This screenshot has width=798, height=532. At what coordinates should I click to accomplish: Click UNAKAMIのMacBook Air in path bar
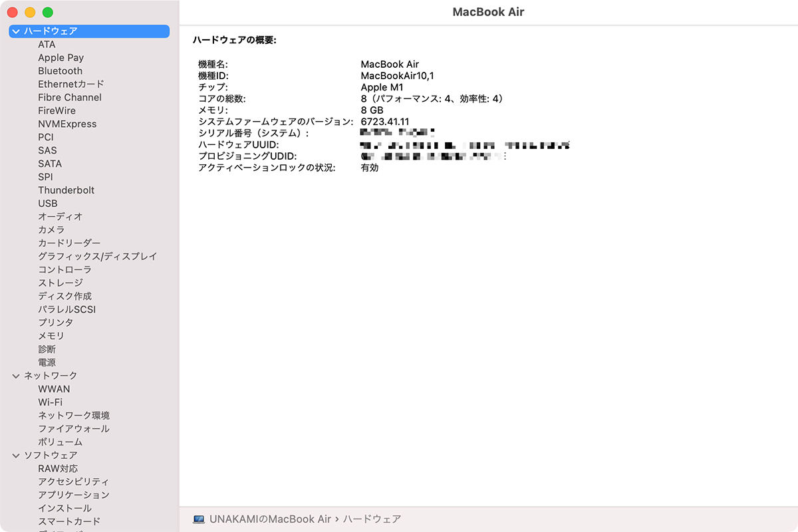click(x=270, y=519)
